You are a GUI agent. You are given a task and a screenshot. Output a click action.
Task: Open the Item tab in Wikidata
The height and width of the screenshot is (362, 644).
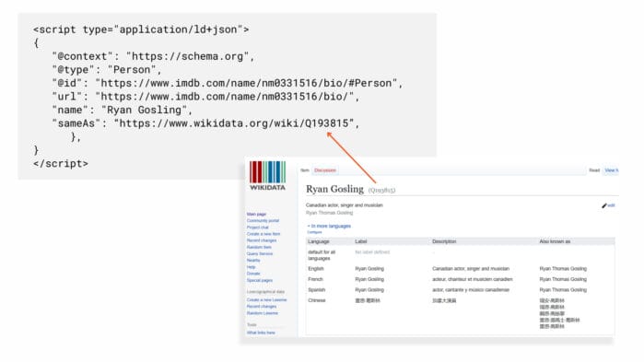click(x=305, y=170)
